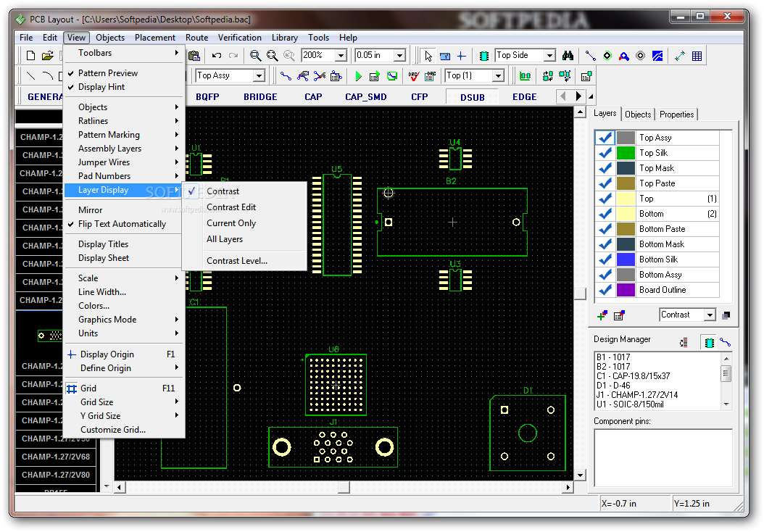Select the Place Dimension ruler tool
The height and width of the screenshot is (532, 764).
445,56
